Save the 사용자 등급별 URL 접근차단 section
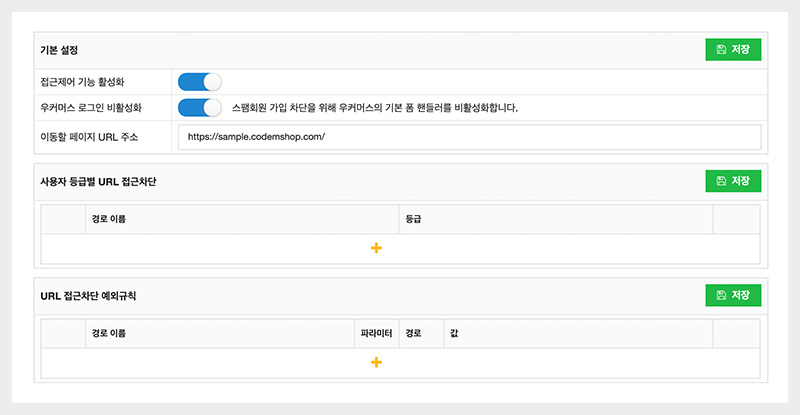 tap(733, 181)
